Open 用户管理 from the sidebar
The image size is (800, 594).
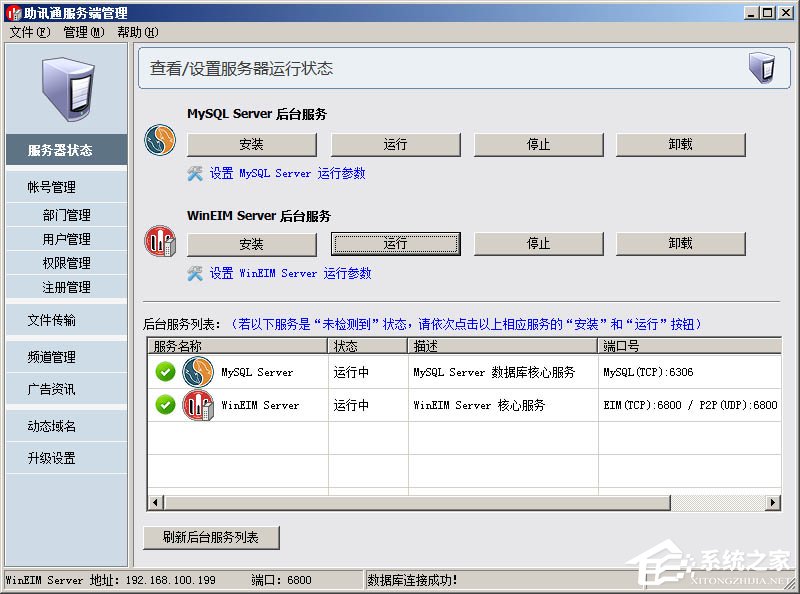click(x=64, y=239)
